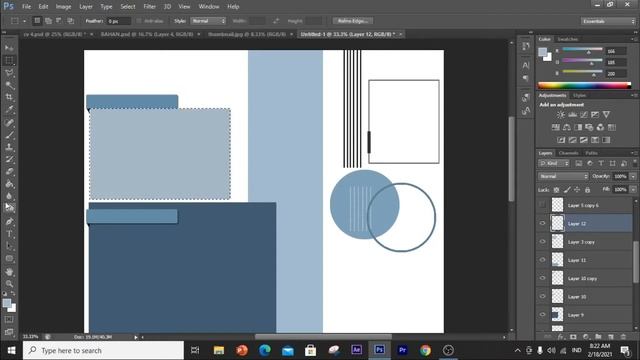Click the delete layer trash icon
This screenshot has height=360, width=640.
[x=623, y=337]
